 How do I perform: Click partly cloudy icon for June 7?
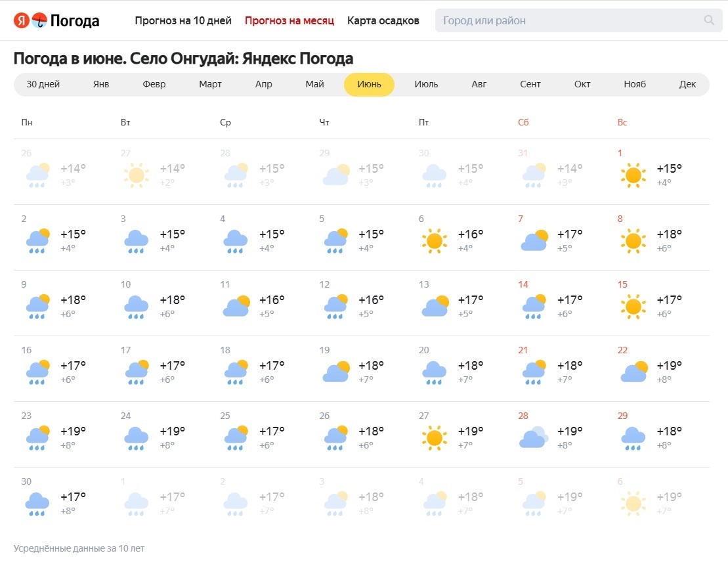[x=534, y=240]
